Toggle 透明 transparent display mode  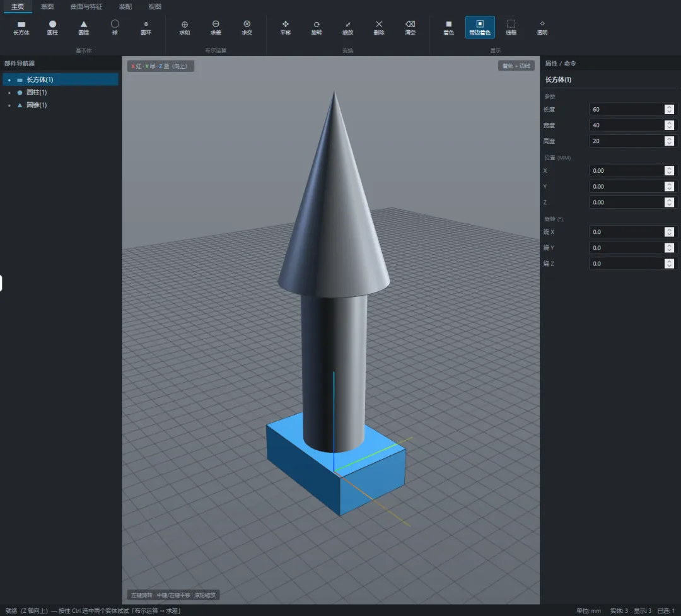(x=542, y=27)
